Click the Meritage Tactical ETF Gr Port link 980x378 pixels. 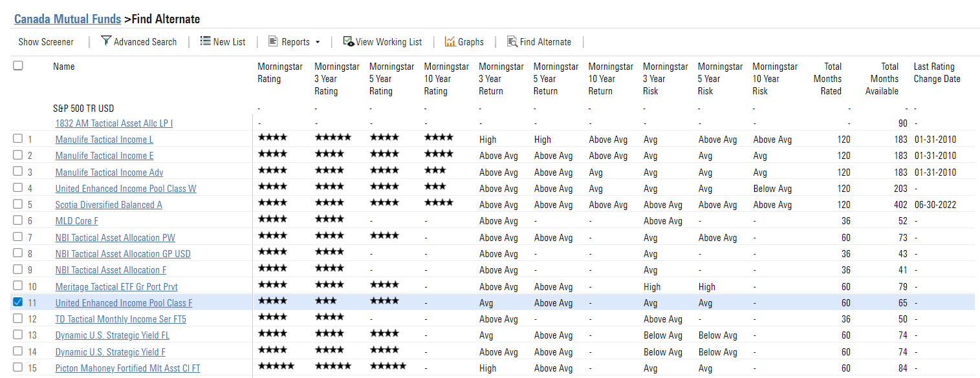(116, 287)
